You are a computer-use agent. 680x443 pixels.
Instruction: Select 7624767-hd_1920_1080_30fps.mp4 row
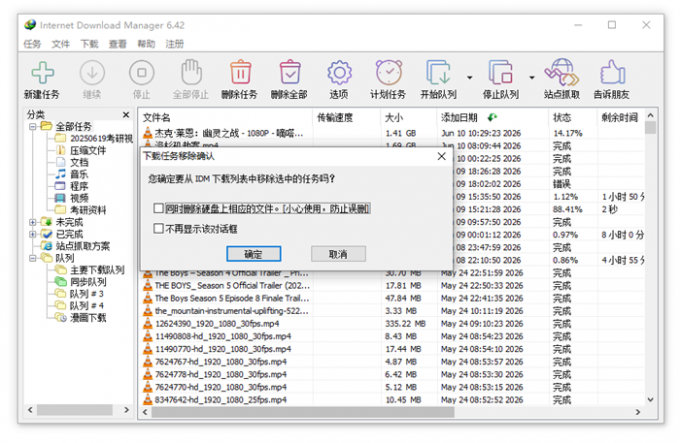[x=391, y=362]
